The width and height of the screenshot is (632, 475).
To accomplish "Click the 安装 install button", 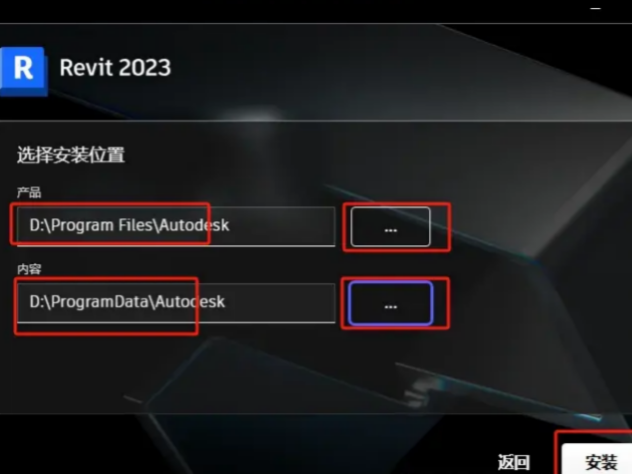I will (601, 460).
